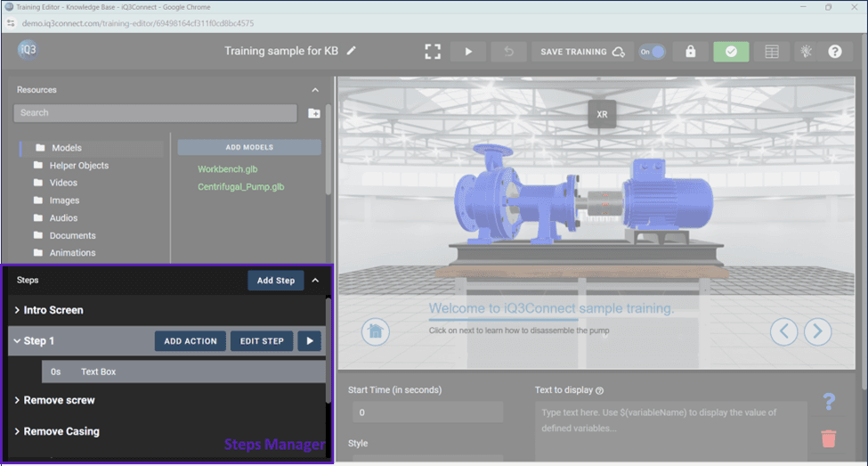The image size is (868, 466).
Task: Expand the Intro Screen step
Action: 17,310
